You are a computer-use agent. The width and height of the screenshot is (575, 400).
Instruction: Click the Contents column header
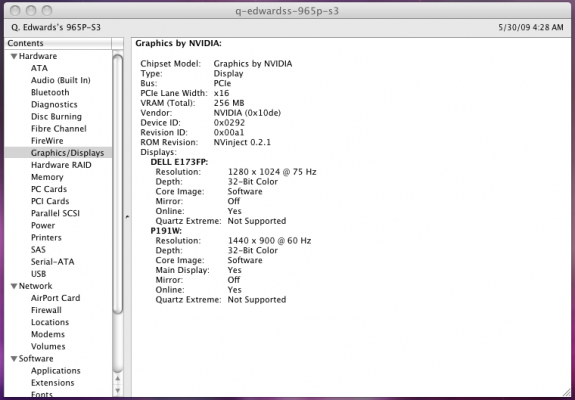(58, 43)
